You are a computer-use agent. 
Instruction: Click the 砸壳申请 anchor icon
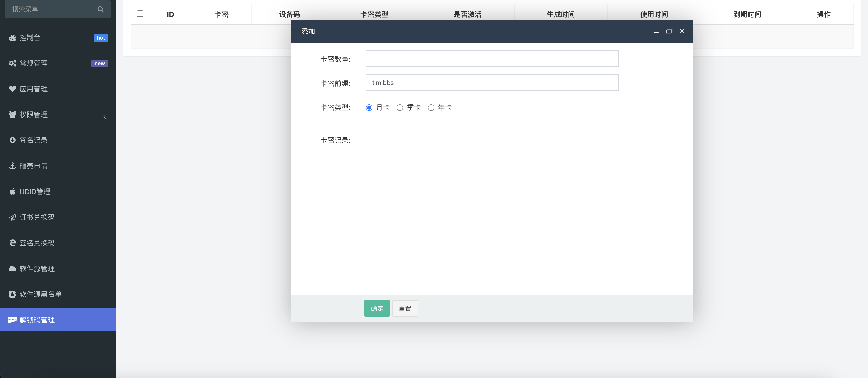click(13, 166)
